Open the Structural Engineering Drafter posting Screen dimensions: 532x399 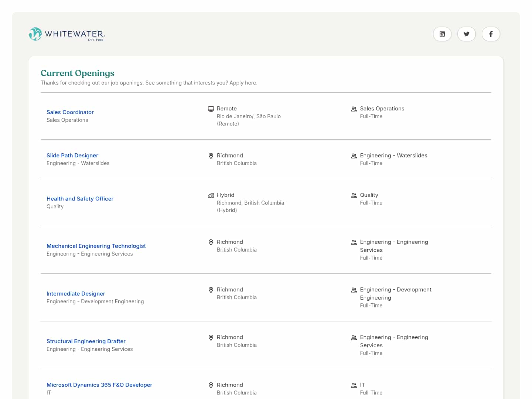tap(86, 341)
